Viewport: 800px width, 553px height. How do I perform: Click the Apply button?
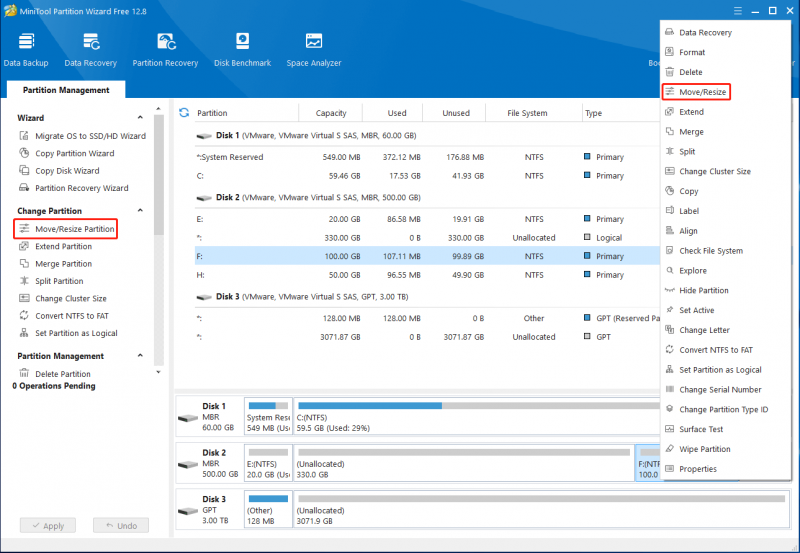click(48, 525)
